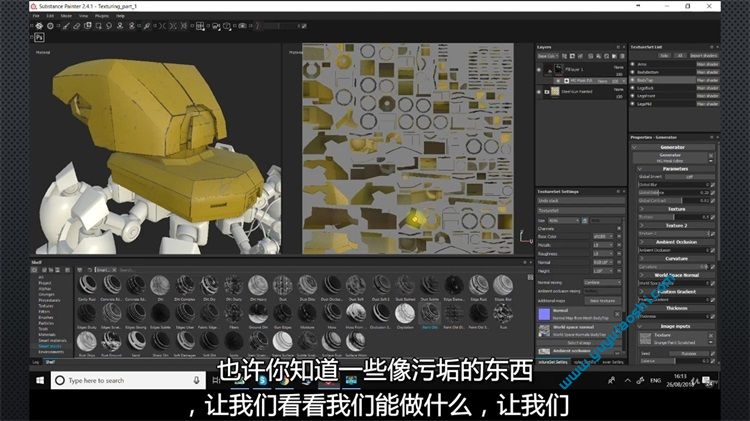Close the Generator in Properties panel
Image resolution: width=750 pixels, height=421 pixels.
[x=711, y=155]
